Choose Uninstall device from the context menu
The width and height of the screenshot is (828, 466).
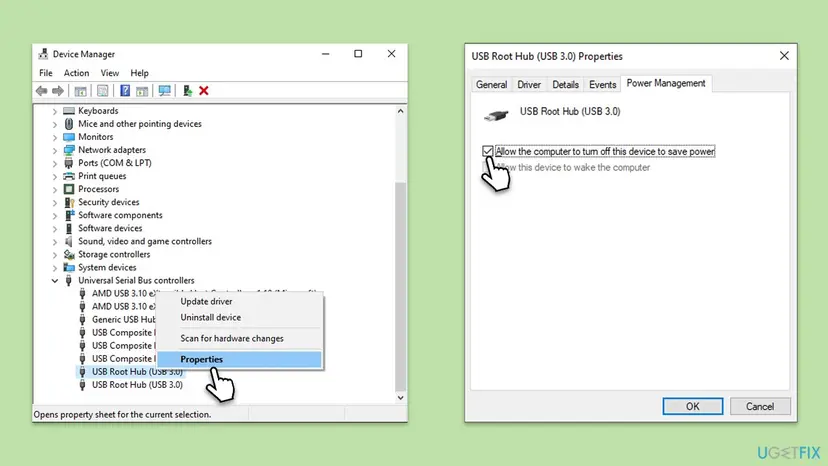coord(239,318)
